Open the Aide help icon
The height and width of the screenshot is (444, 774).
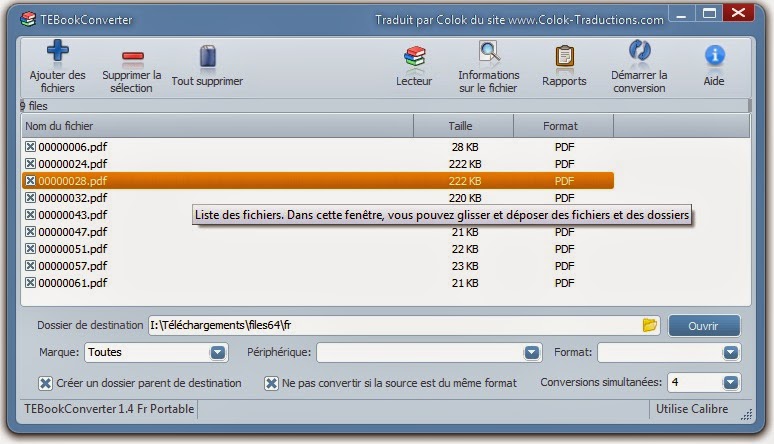[714, 56]
